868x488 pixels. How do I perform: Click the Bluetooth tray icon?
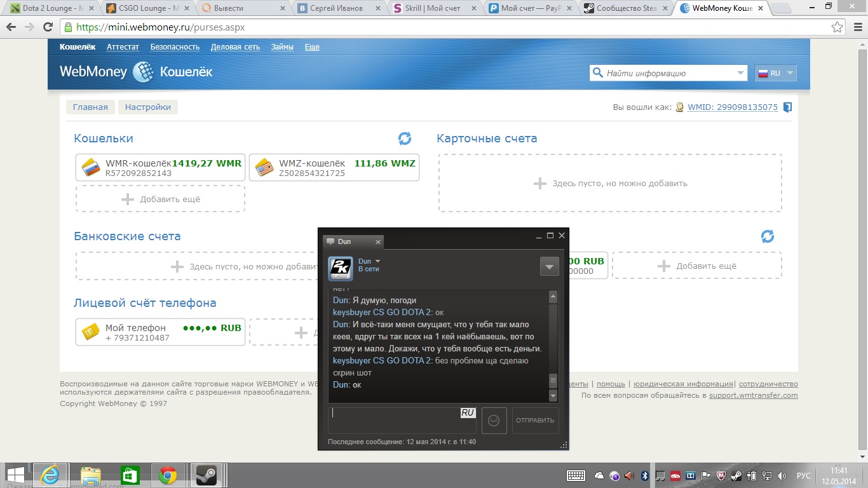pos(644,475)
